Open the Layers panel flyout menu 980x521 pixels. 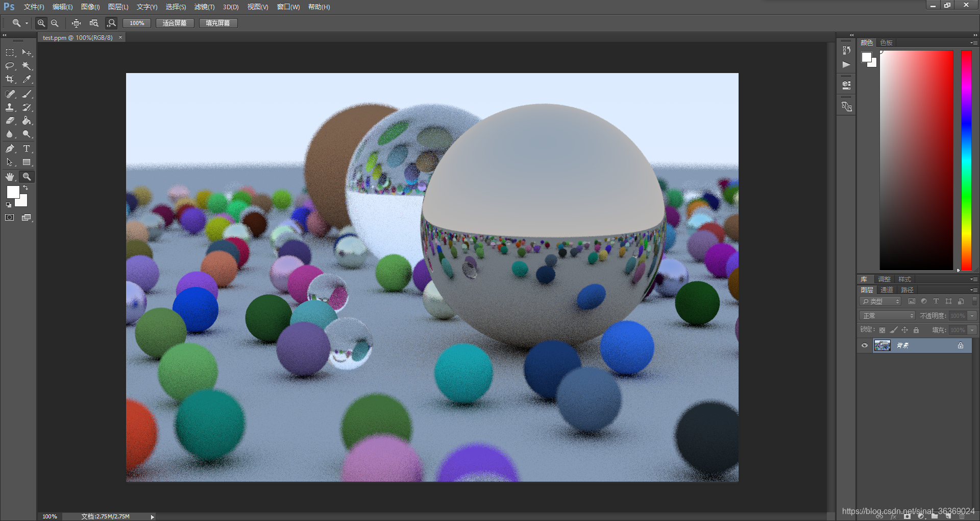pos(974,290)
